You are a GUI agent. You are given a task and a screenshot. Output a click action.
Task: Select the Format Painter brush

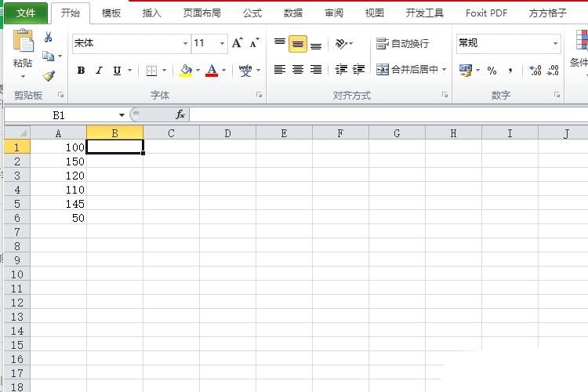(49, 76)
